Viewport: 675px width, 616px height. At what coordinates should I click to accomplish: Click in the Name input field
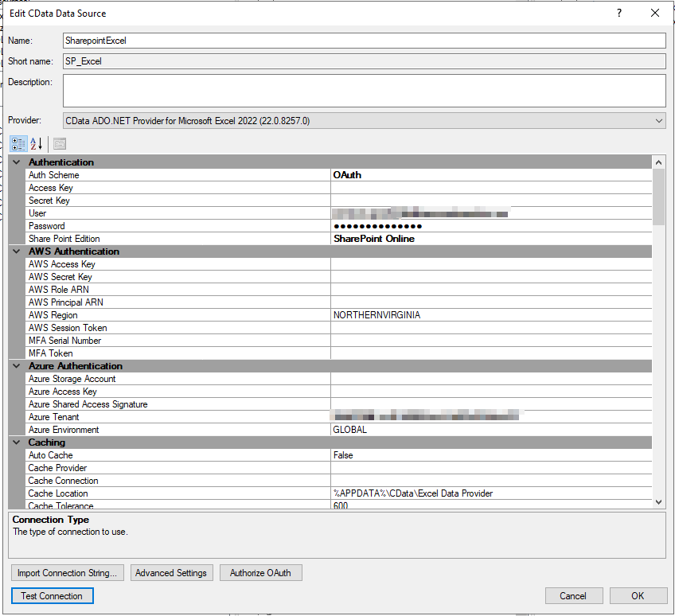pos(365,41)
